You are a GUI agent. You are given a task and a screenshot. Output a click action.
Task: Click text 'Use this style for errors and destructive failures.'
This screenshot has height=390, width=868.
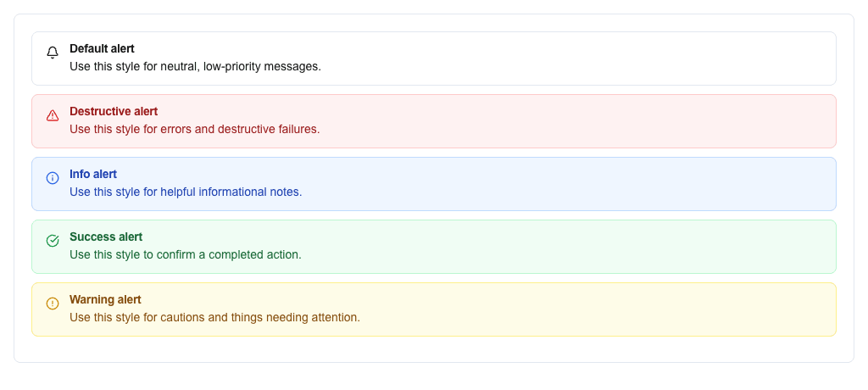click(195, 129)
